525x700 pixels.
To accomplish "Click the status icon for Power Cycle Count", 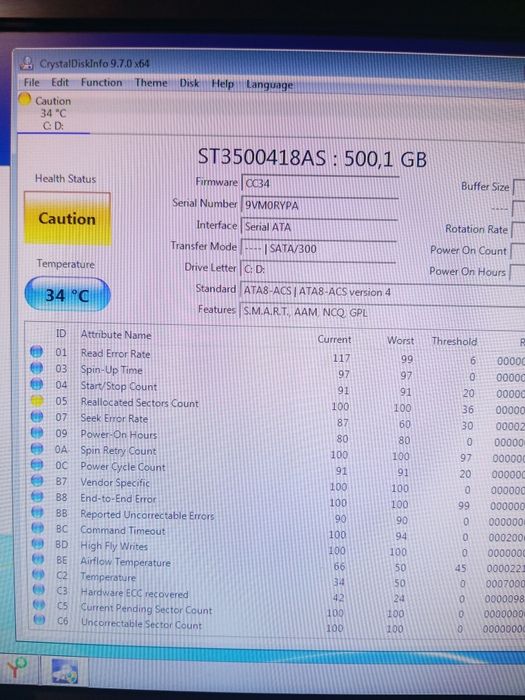I will click(x=37, y=465).
